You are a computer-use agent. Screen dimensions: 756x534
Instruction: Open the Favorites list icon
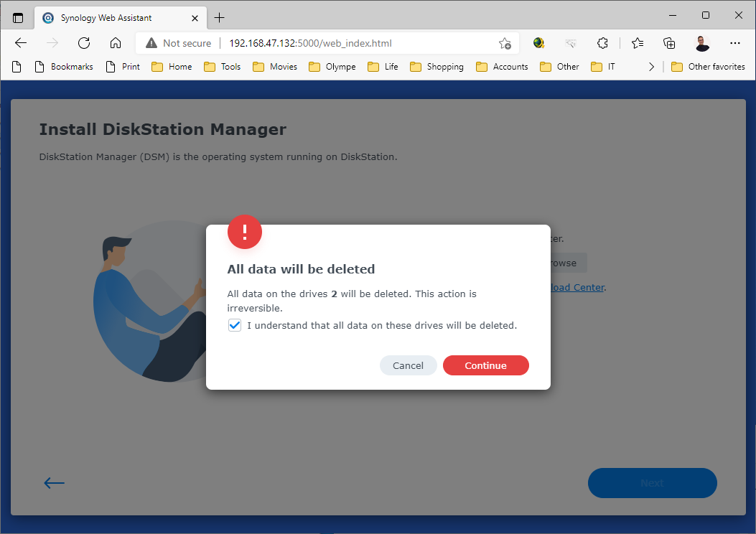[x=638, y=43]
